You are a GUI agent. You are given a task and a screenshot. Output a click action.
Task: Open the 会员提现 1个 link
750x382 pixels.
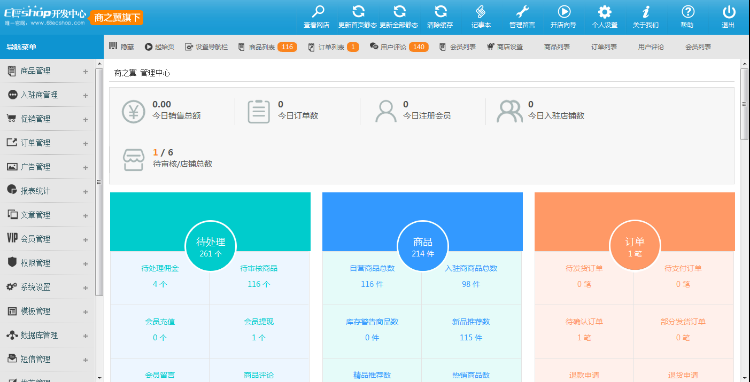point(259,329)
